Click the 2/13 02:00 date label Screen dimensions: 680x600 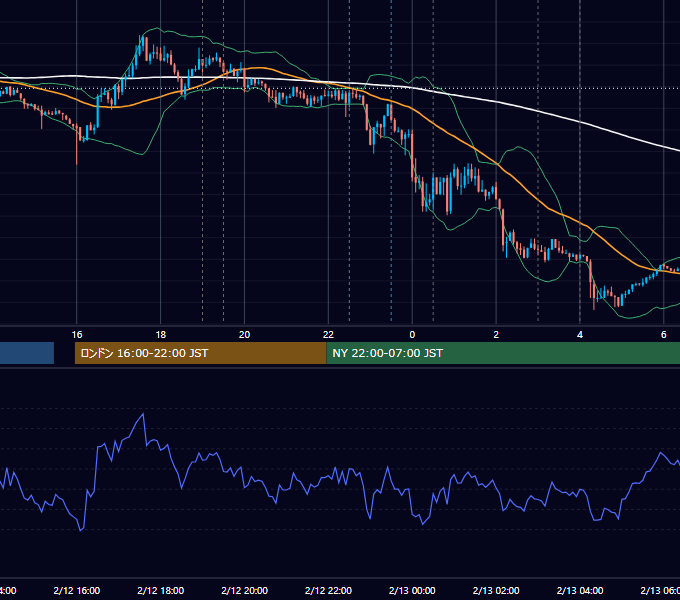(496, 590)
